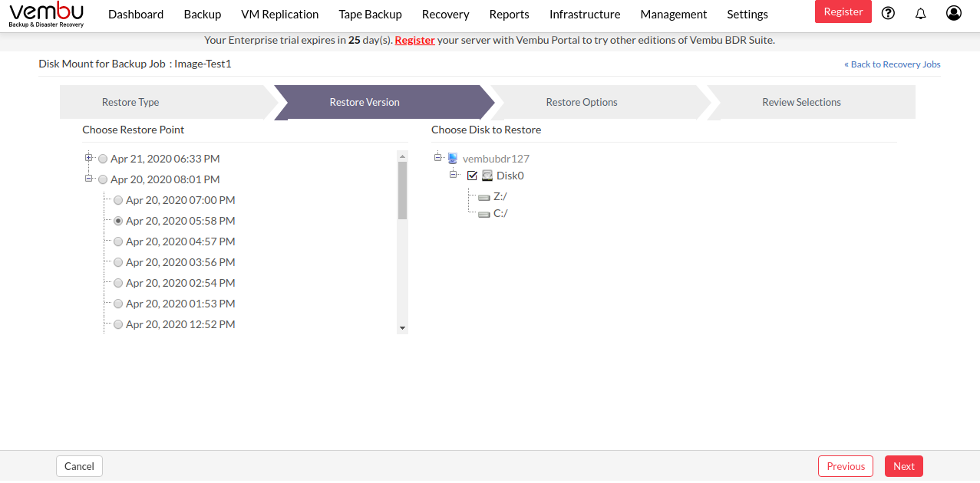Expand the Apr 21, 2020 06:33 PM node
The image size is (980, 483).
(x=89, y=158)
